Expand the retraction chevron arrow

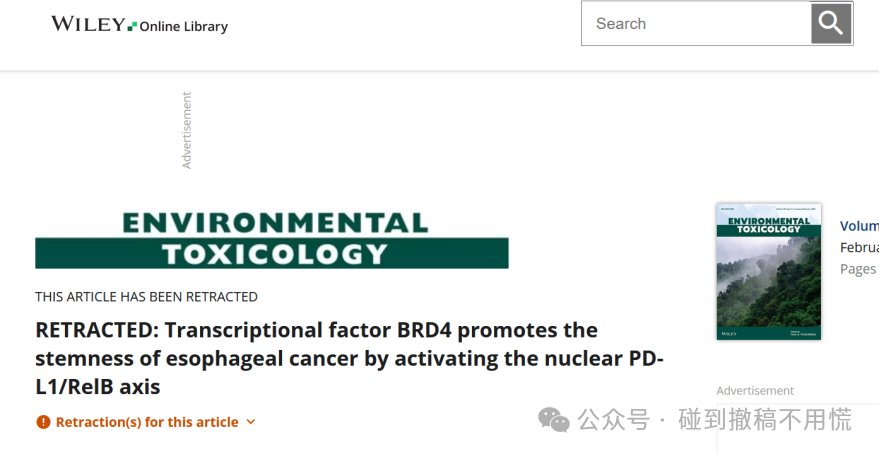tap(251, 422)
